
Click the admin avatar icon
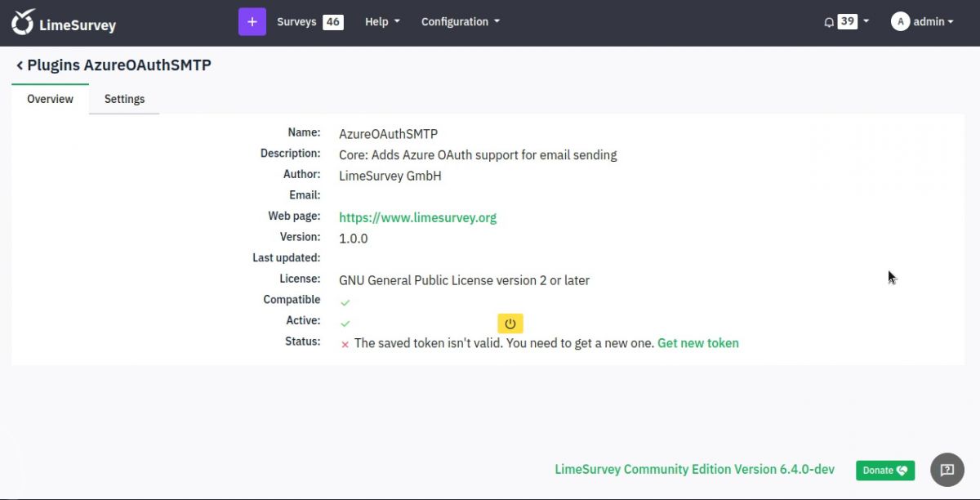click(x=900, y=21)
